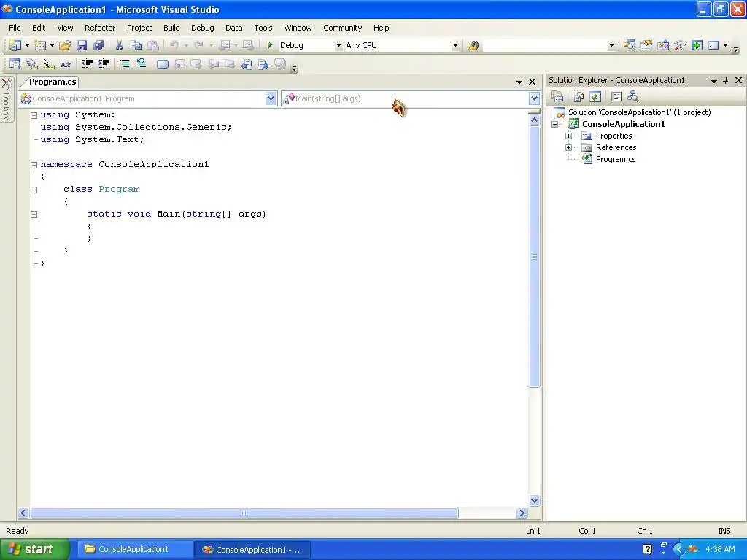Open Object Browser from the toolbar
The width and height of the screenshot is (747, 560).
[663, 46]
